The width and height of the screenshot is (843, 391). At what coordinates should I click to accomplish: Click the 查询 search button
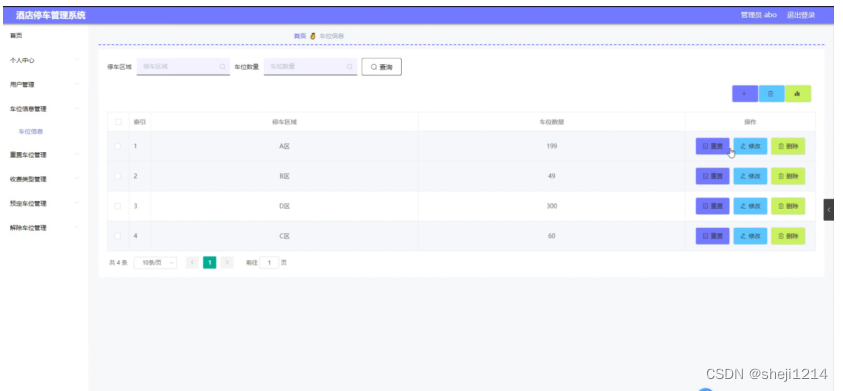click(382, 67)
